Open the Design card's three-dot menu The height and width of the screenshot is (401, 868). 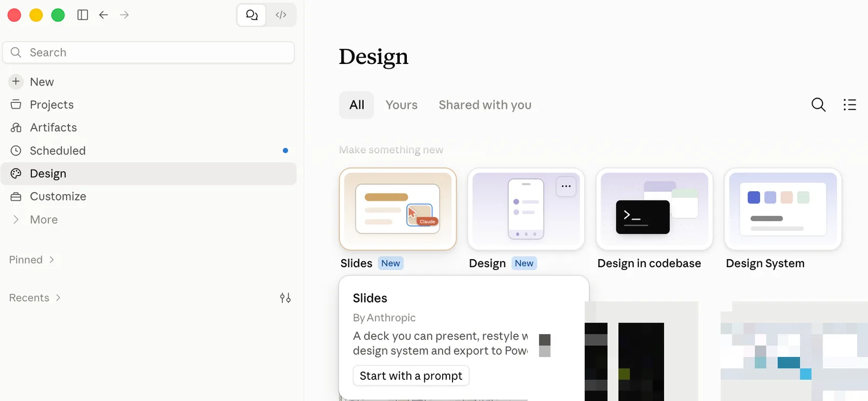click(x=566, y=186)
